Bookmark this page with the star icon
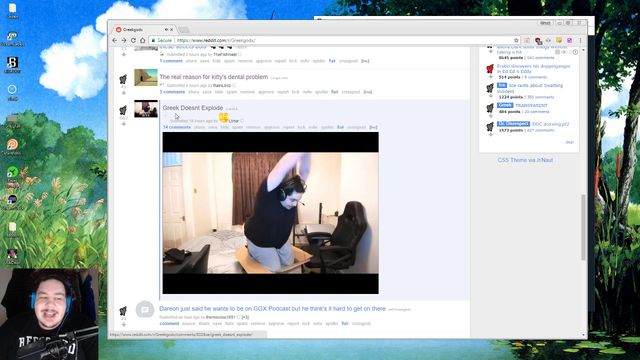This screenshot has height=360, width=640. tap(516, 40)
